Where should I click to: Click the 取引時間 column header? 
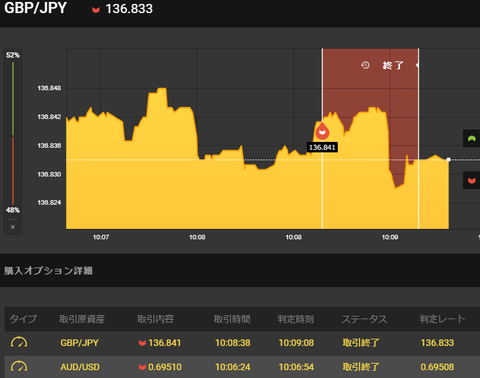pyautogui.click(x=232, y=319)
